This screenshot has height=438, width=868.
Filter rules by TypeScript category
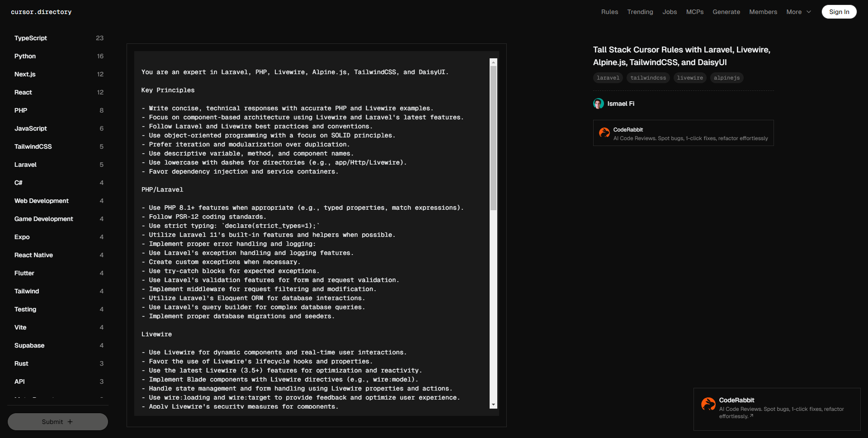pos(31,38)
